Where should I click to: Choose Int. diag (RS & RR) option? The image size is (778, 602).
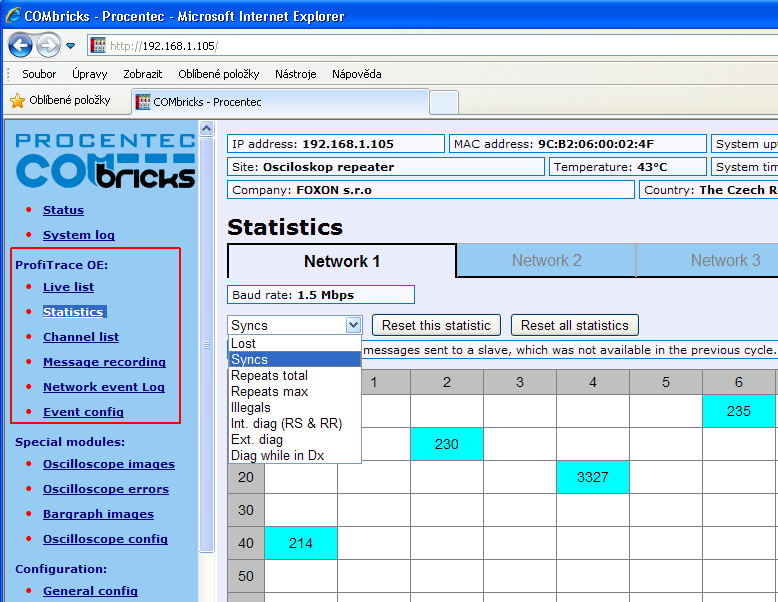(x=295, y=423)
